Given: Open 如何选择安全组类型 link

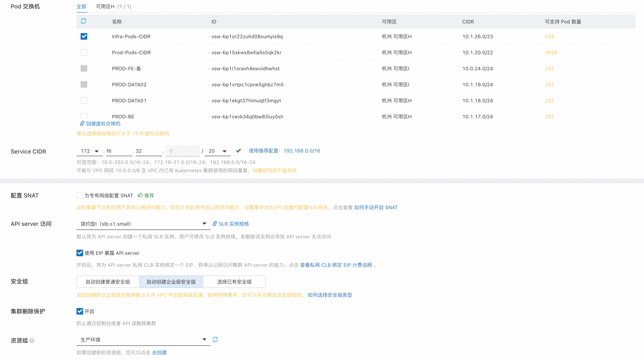Looking at the screenshot, I should click(x=330, y=295).
